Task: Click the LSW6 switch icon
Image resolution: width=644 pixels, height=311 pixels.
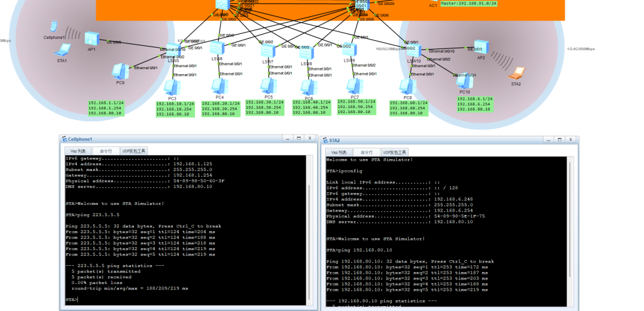Action: [217, 48]
